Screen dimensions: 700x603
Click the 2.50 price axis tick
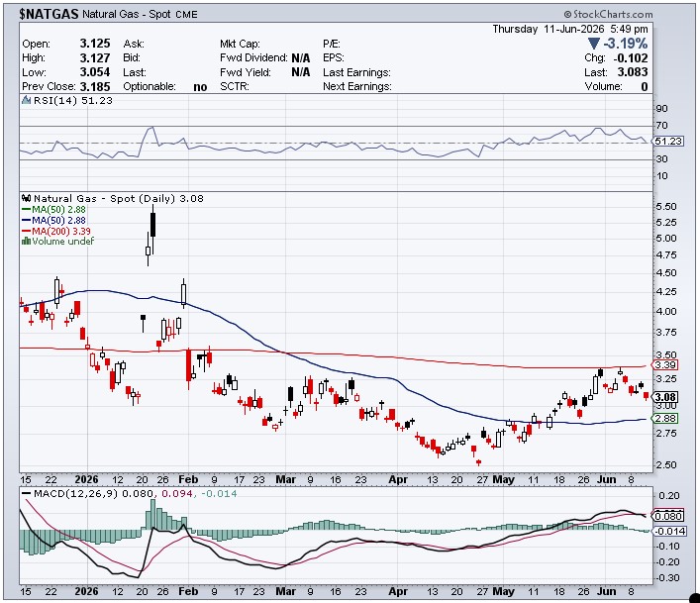pyautogui.click(x=666, y=464)
